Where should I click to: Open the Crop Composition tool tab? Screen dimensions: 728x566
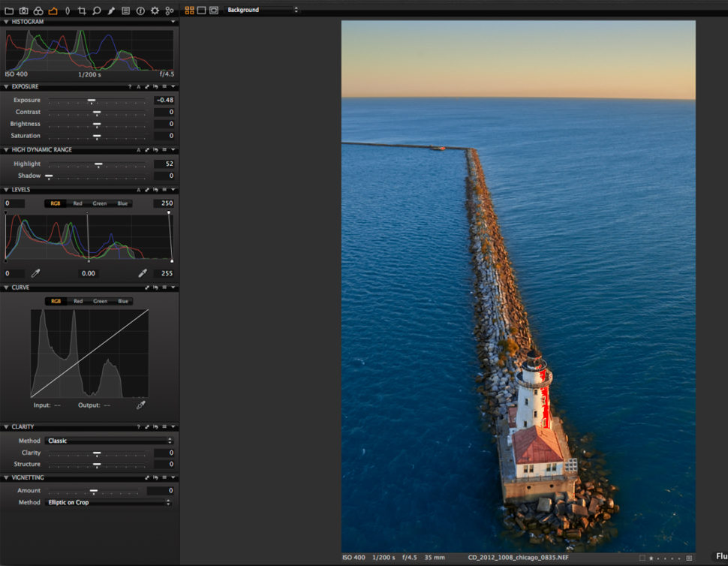(82, 11)
